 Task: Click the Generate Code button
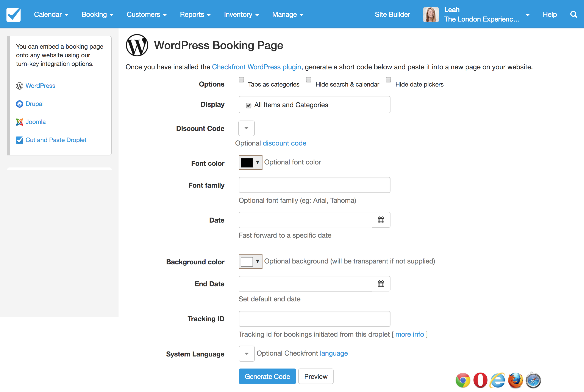[x=267, y=376]
